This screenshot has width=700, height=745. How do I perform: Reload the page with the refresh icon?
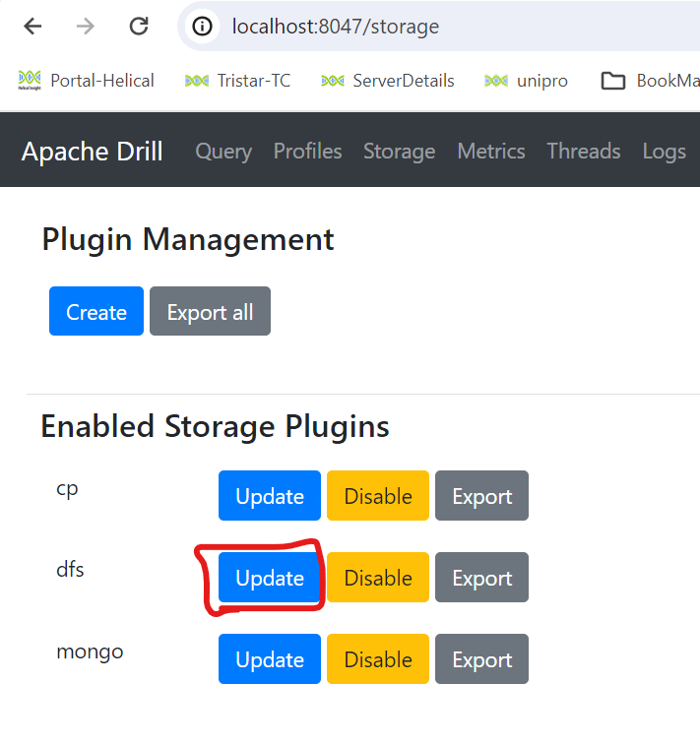(x=139, y=27)
